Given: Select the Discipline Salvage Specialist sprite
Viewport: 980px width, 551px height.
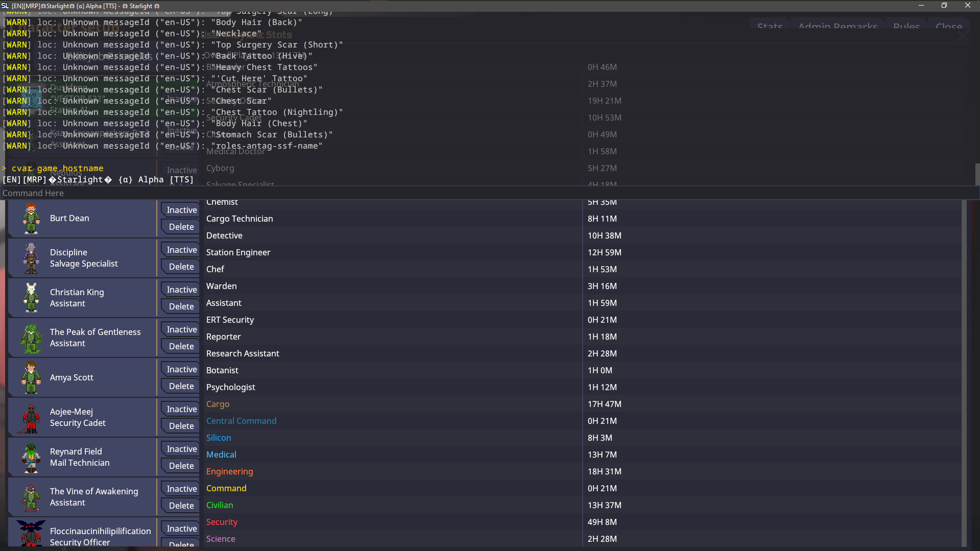Looking at the screenshot, I should (x=31, y=258).
